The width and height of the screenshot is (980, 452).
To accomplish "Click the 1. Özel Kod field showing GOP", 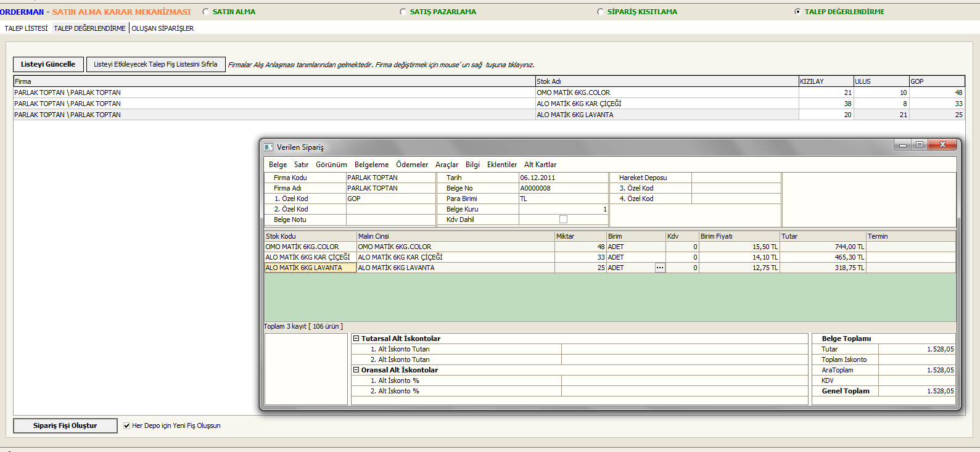I will [x=390, y=199].
